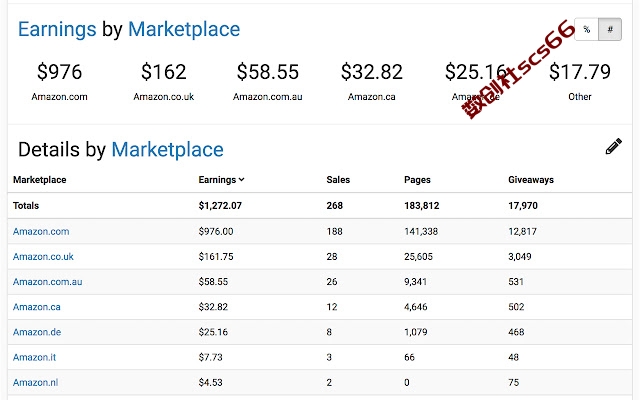This screenshot has height=400, width=640.
Task: Sort table by Sales column header
Action: tap(338, 180)
